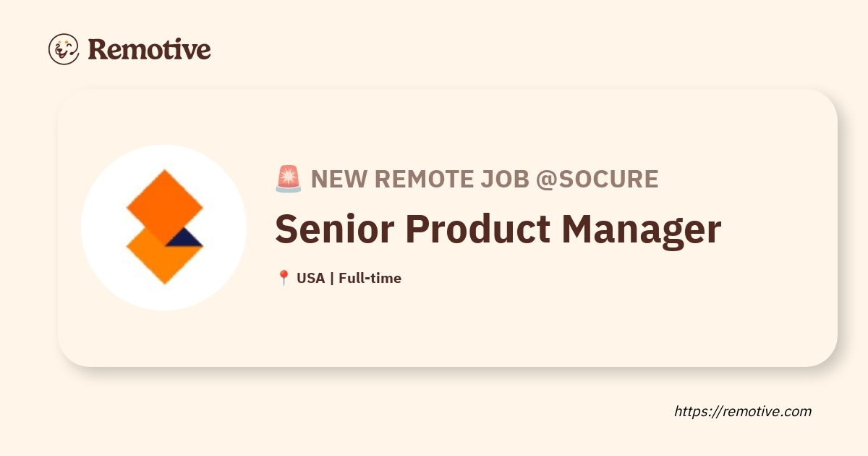Click the "NEW REMOTE JOB" label text
Screen dimensions: 868x456
[420, 179]
